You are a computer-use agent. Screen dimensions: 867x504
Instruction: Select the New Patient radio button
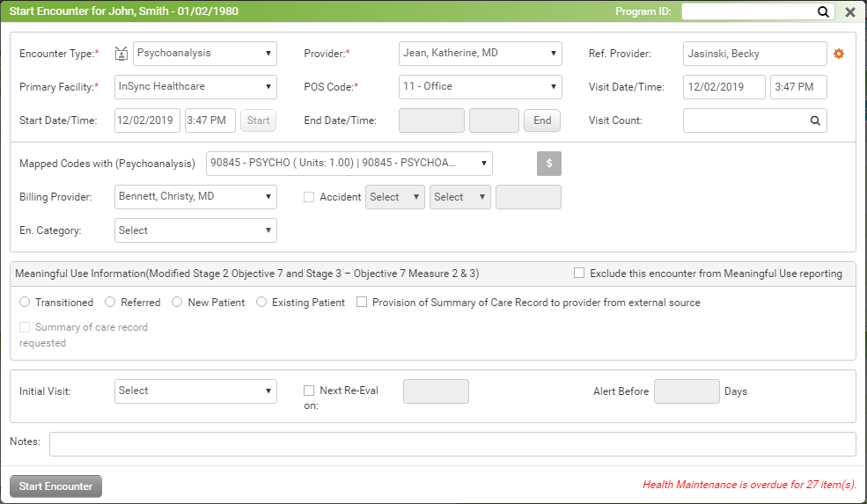point(178,303)
